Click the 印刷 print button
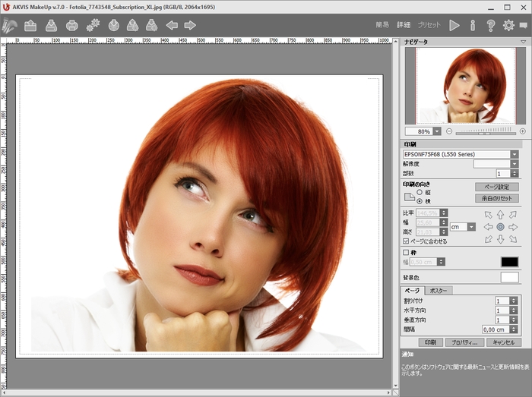The width and height of the screenshot is (532, 397). point(430,342)
